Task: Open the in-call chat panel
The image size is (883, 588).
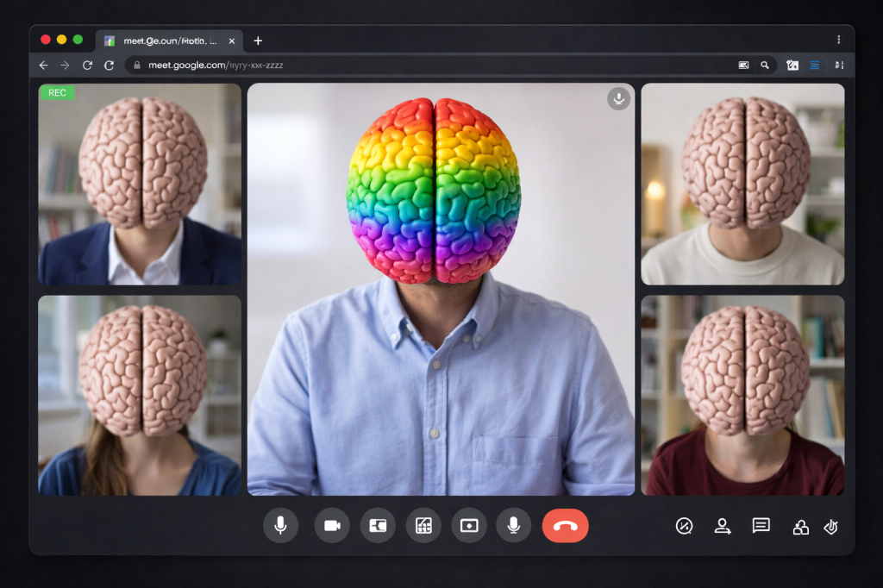Action: pos(761,526)
